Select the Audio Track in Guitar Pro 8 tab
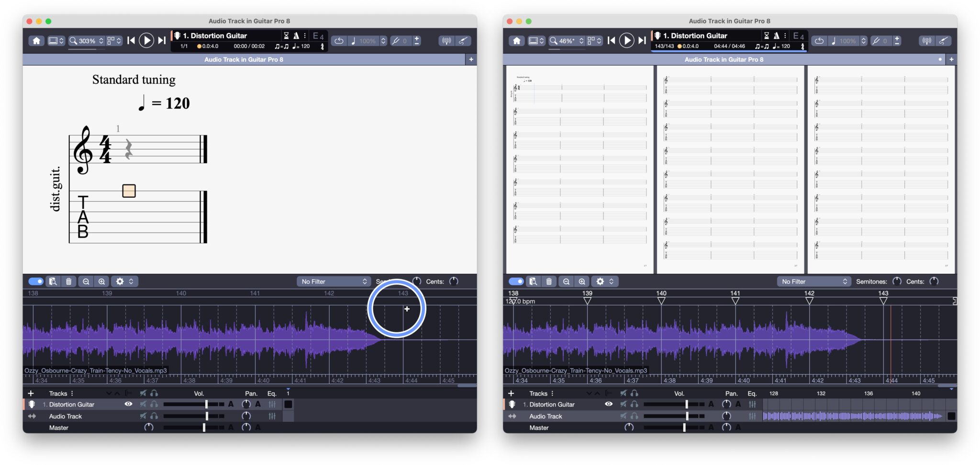The image size is (980, 465). coord(244,59)
